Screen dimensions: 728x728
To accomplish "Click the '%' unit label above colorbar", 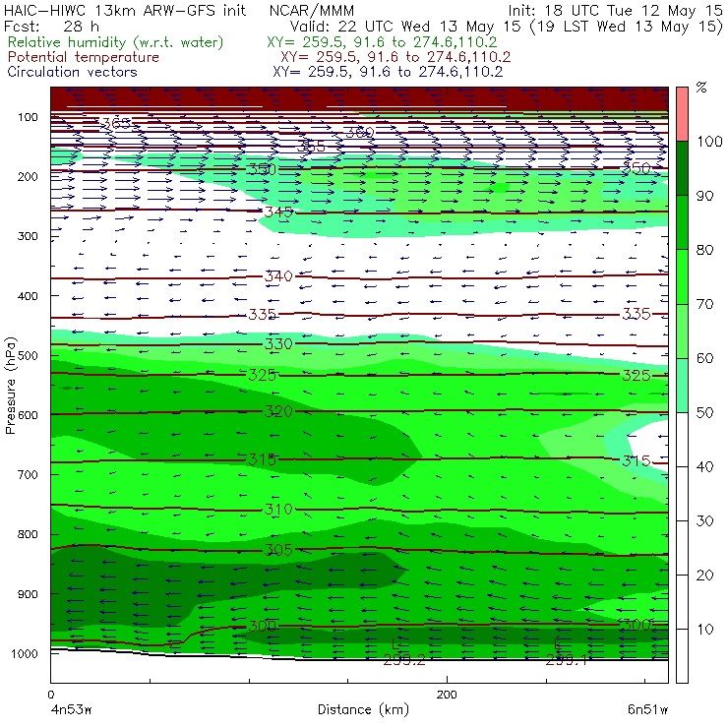I will pos(701,87).
